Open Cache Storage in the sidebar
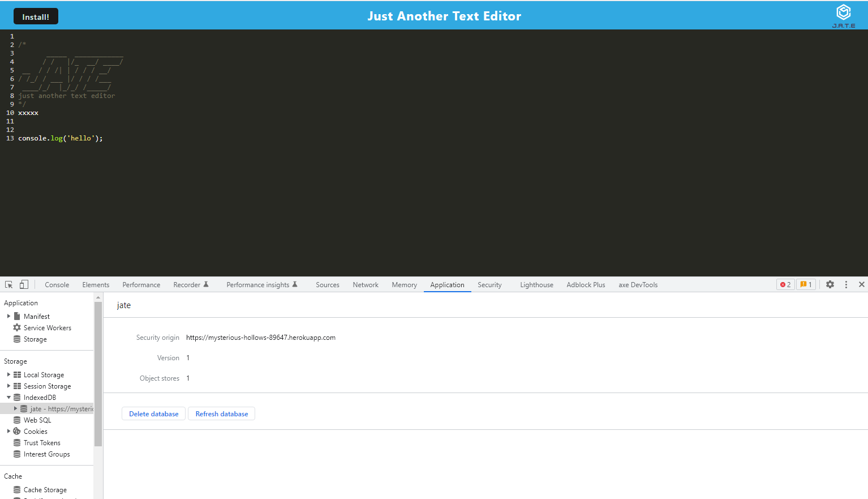Viewport: 868px width, 499px height. (45, 489)
